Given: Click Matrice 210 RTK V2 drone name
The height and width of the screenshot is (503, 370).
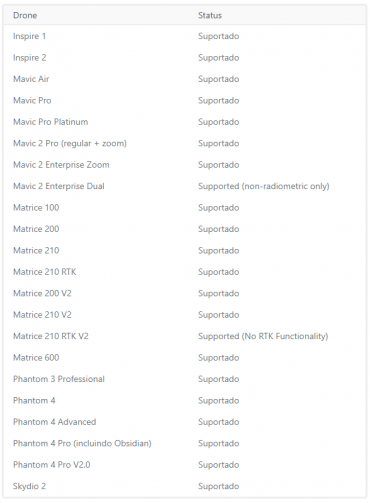Looking at the screenshot, I should click(x=51, y=336).
